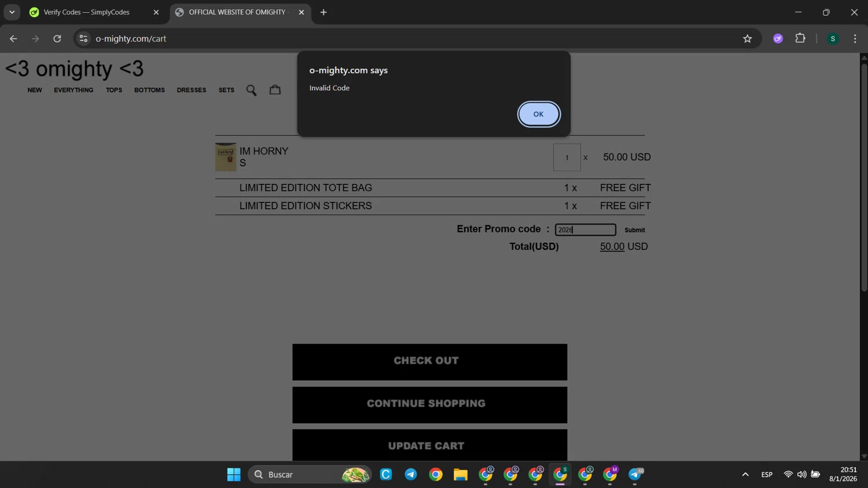Go forward to the next page
Screen dimensions: 868x488
pos(35,39)
